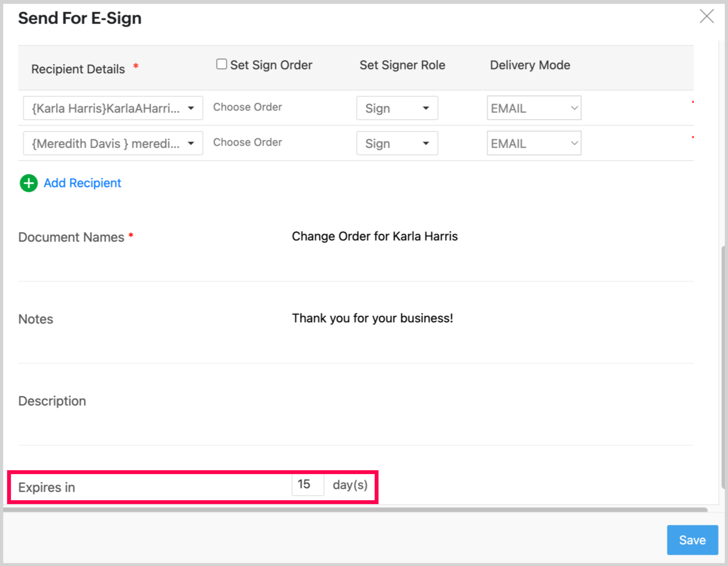The image size is (728, 566).
Task: Open the Meredith Davis recipient dropdown
Action: tap(113, 143)
